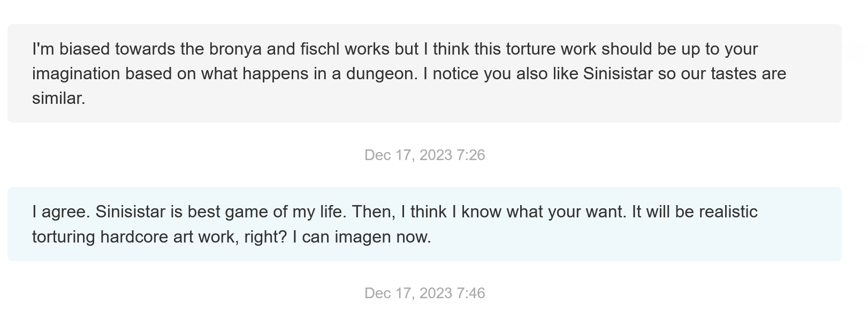The width and height of the screenshot is (868, 310).
Task: Click the word 'imagination' in the gray message
Action: point(76,74)
